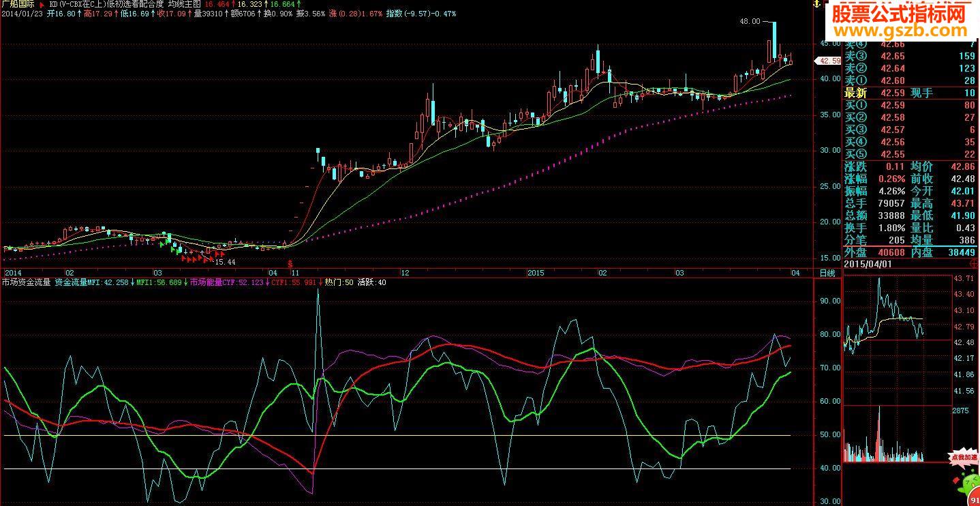Open the 日线 period selector
Image resolution: width=980 pixels, height=506 pixels.
827,273
